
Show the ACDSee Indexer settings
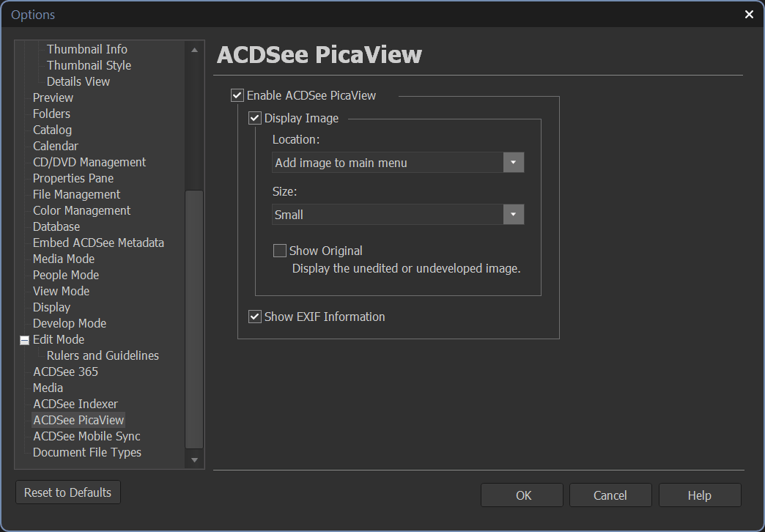[75, 404]
